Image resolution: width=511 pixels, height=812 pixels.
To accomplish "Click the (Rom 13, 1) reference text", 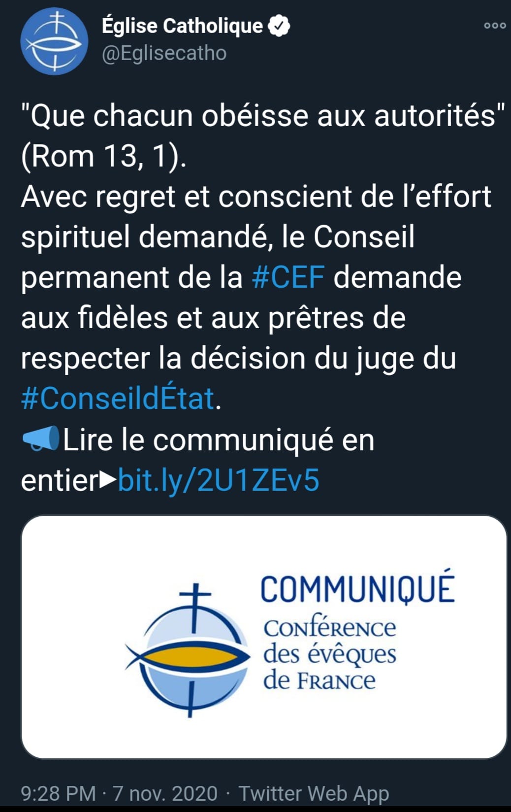I will point(103,156).
